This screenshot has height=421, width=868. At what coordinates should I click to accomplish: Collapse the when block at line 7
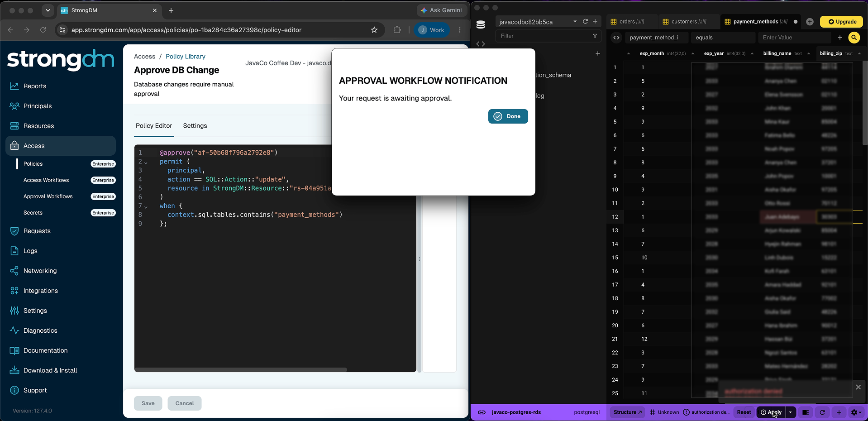[146, 207]
